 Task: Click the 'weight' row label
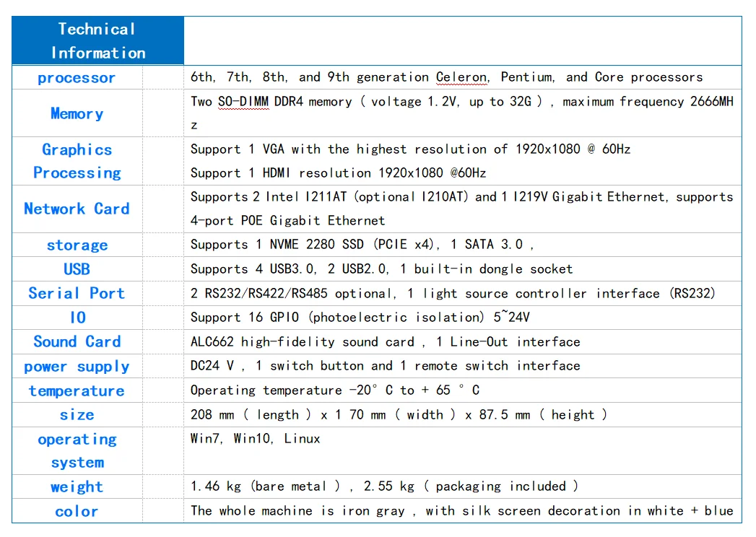point(77,487)
